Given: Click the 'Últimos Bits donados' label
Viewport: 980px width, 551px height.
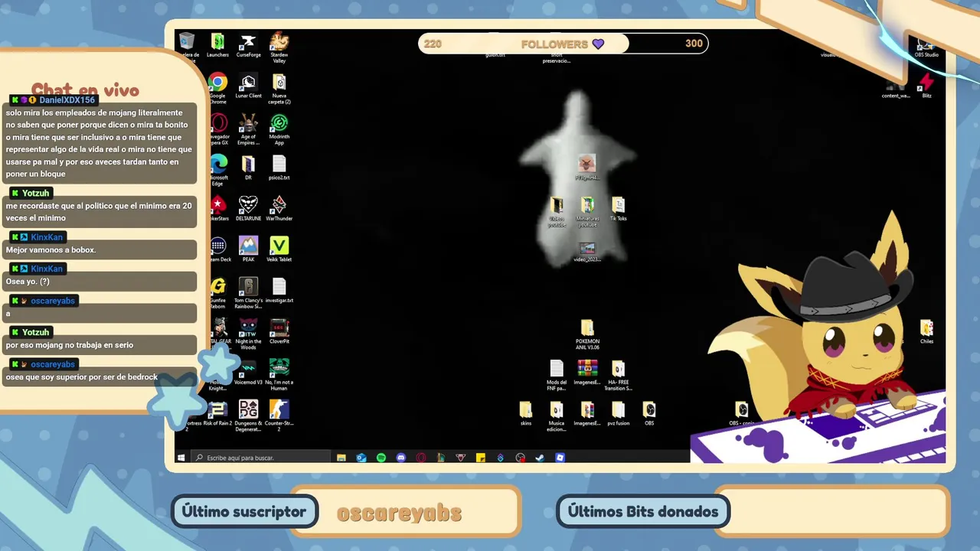Looking at the screenshot, I should (643, 512).
